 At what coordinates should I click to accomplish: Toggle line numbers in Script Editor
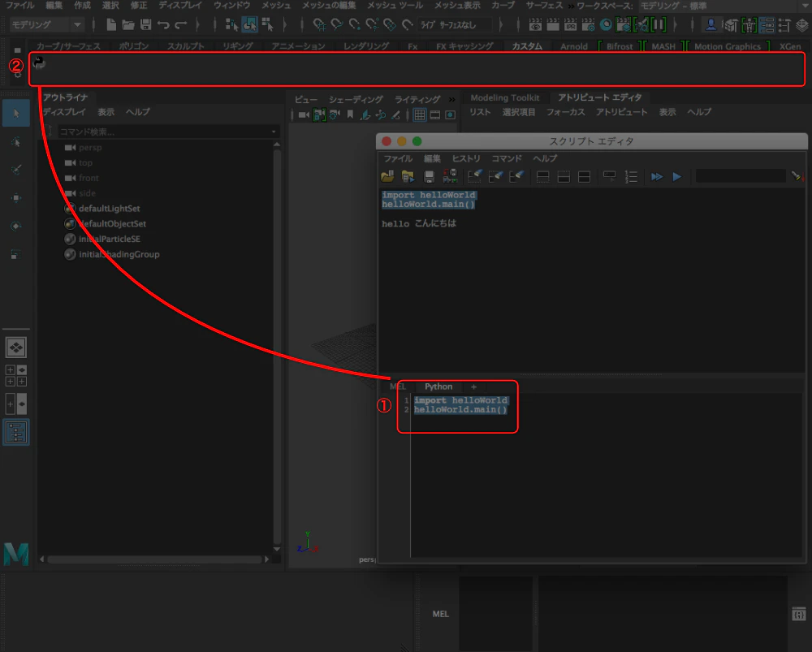tap(631, 177)
